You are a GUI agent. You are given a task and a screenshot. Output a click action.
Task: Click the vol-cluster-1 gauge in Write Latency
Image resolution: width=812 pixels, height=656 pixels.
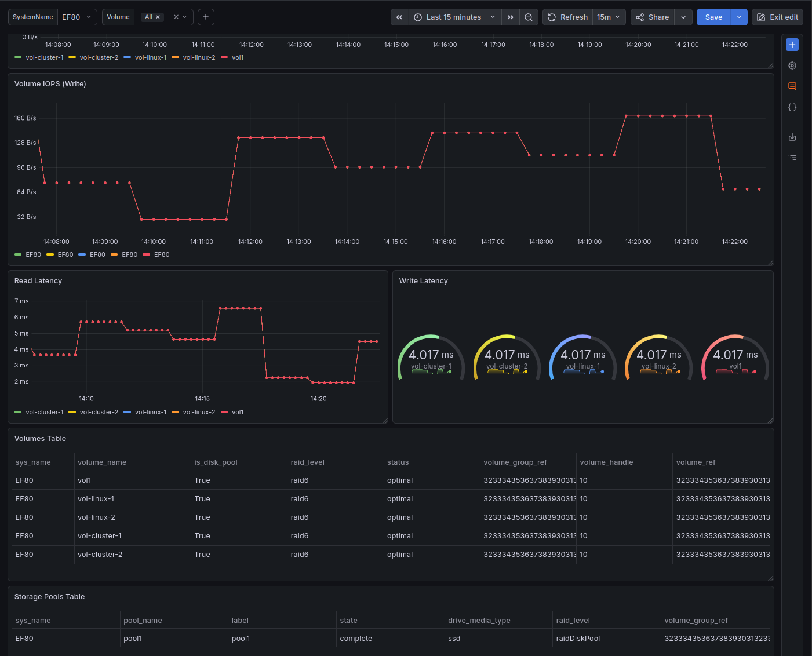pyautogui.click(x=431, y=358)
